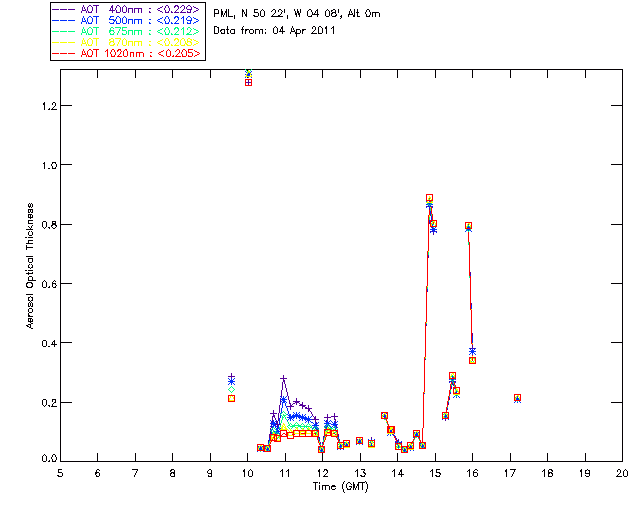The height and width of the screenshot is (512, 640).
Task: Click the PML station location header text
Action: [297, 14]
